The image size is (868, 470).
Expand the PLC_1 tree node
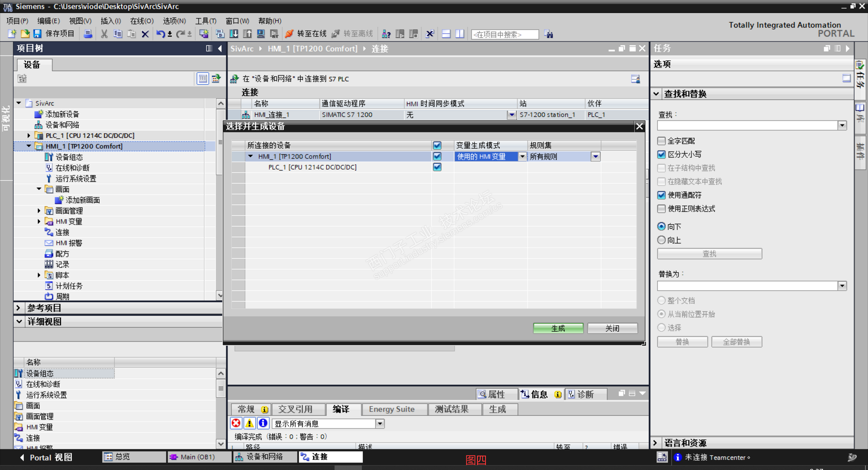pos(29,135)
